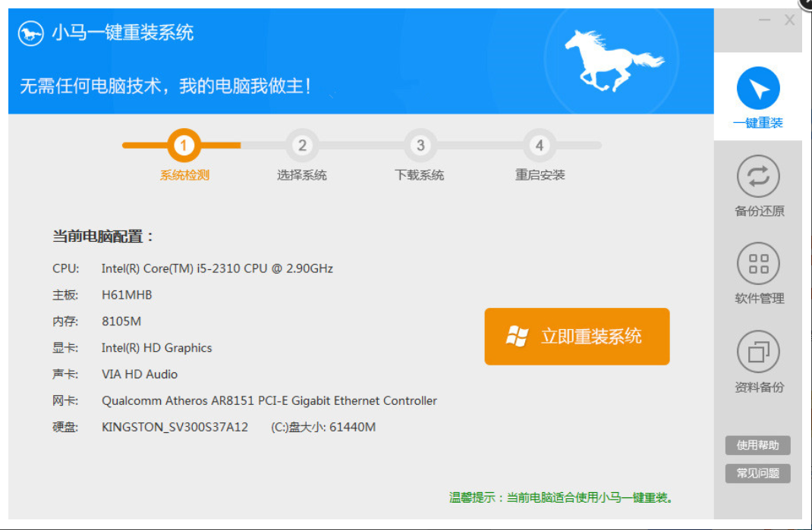
Task: Click the Qualcomm Atheros AR8151 network card text
Action: (x=269, y=400)
